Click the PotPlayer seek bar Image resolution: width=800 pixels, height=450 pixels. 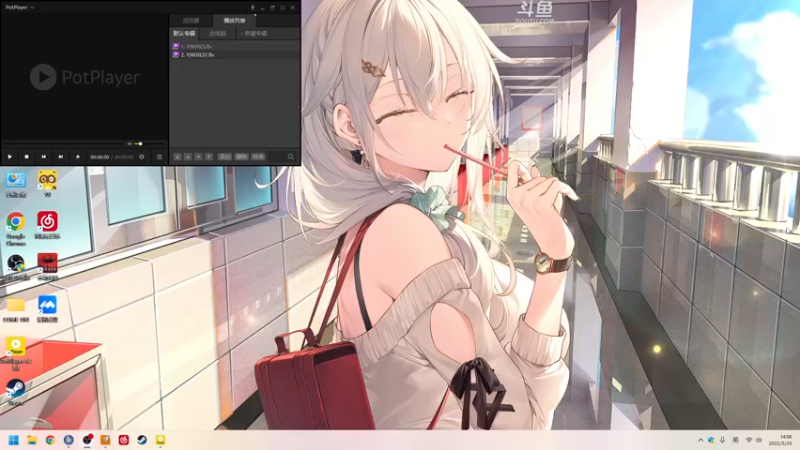pyautogui.click(x=64, y=144)
